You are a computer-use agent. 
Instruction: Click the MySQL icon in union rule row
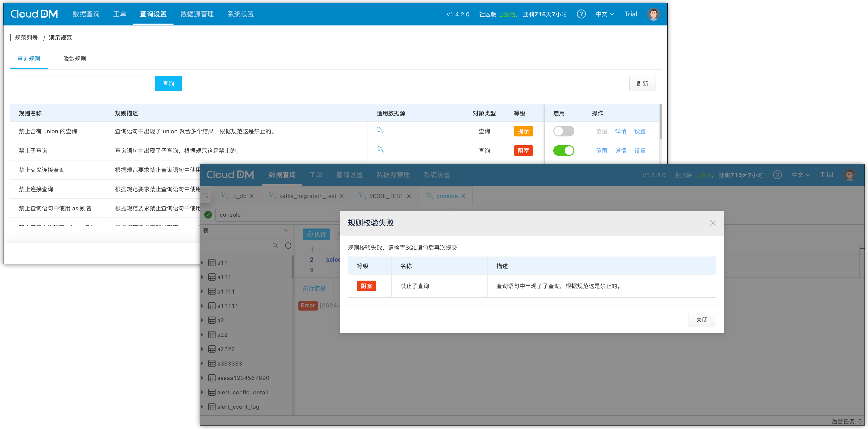[380, 130]
